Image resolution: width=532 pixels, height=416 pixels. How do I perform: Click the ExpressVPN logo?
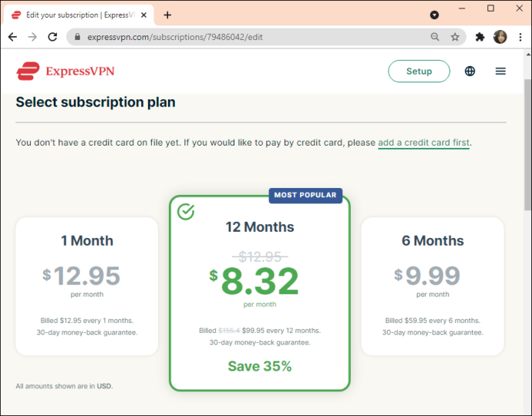tap(66, 71)
